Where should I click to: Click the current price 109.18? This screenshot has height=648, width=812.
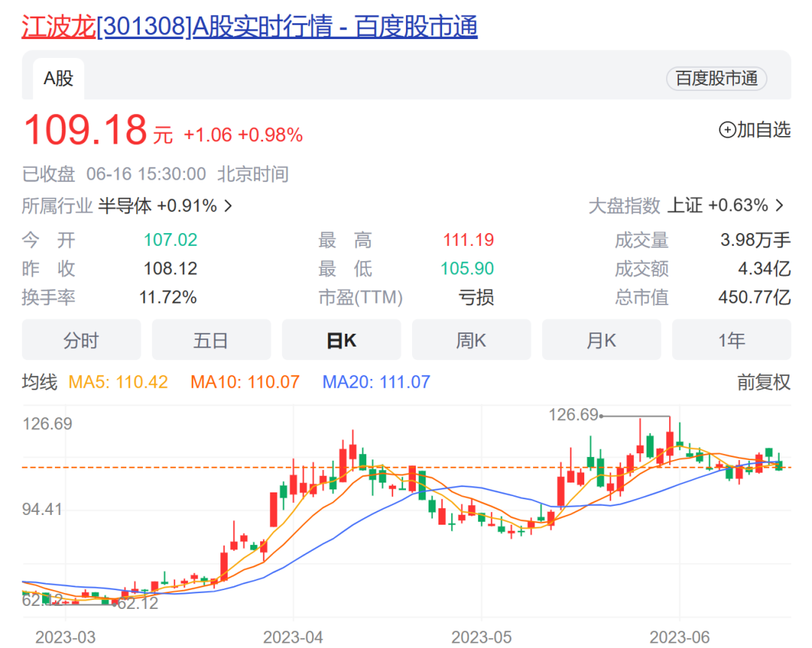pyautogui.click(x=86, y=129)
